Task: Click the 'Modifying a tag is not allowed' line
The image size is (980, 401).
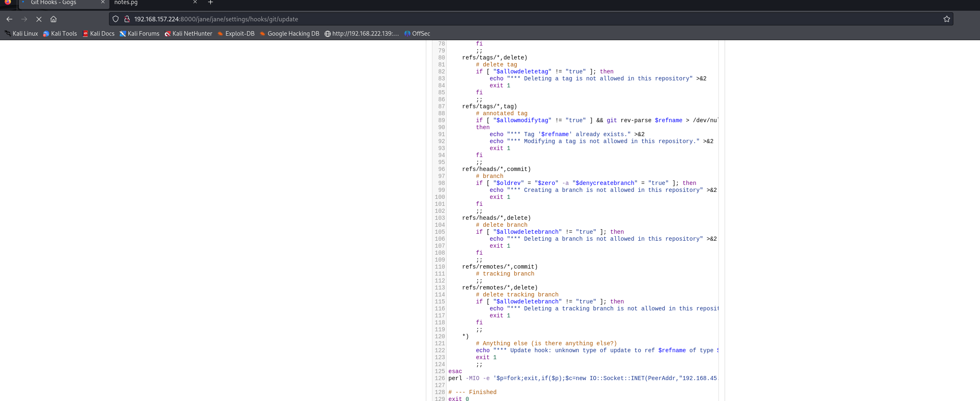Action: [602, 141]
